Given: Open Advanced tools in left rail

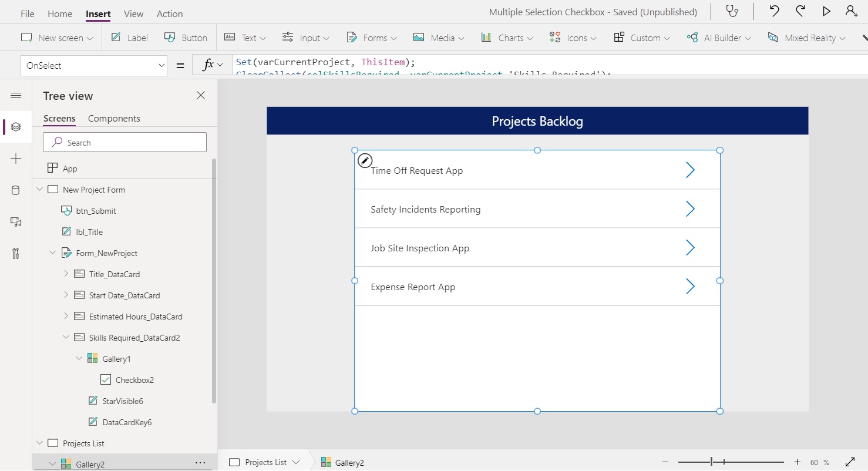Looking at the screenshot, I should tap(15, 254).
